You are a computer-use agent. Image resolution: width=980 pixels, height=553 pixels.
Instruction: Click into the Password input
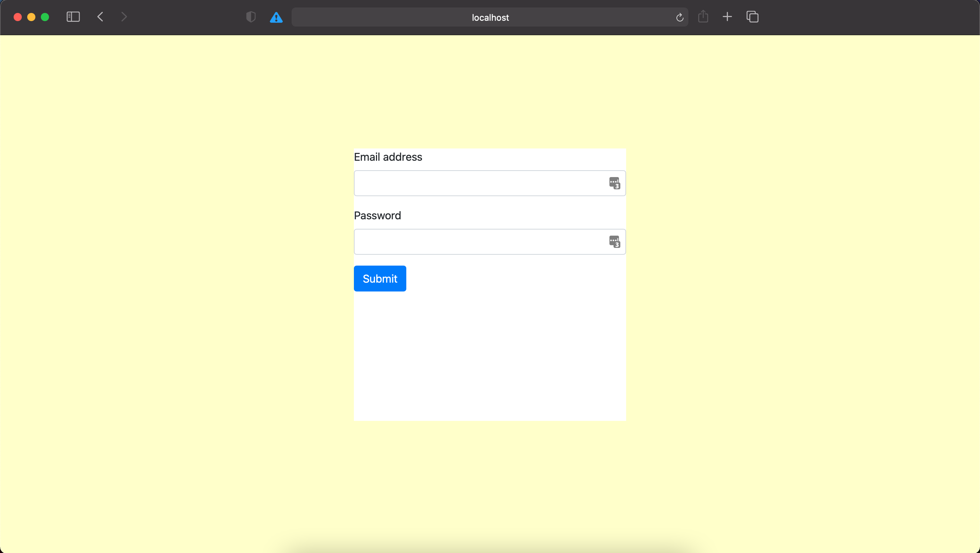coord(490,242)
